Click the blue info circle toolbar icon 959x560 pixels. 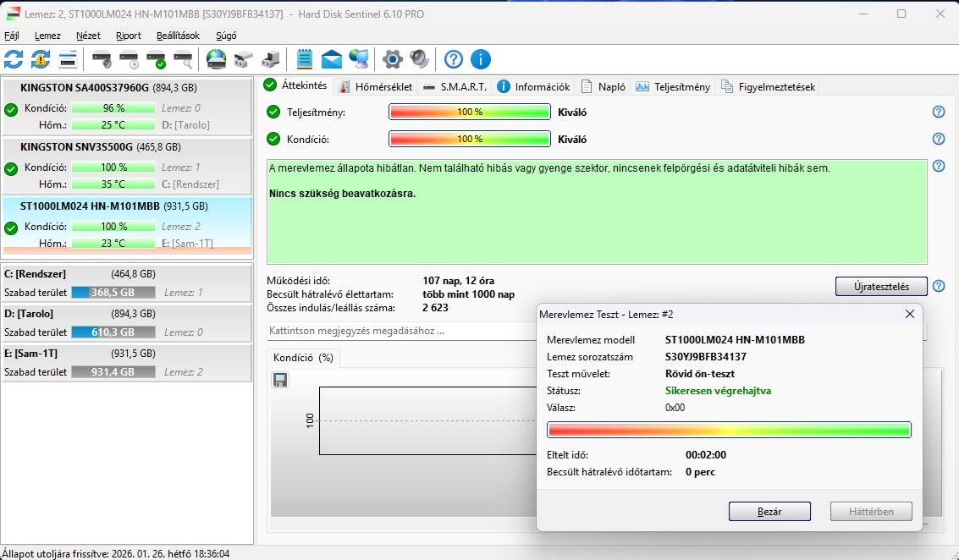point(481,59)
